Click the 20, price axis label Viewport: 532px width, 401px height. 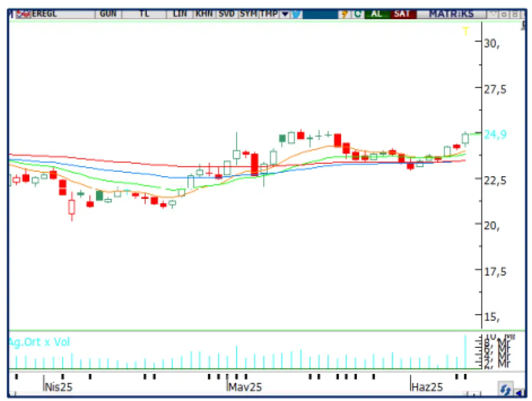[492, 225]
